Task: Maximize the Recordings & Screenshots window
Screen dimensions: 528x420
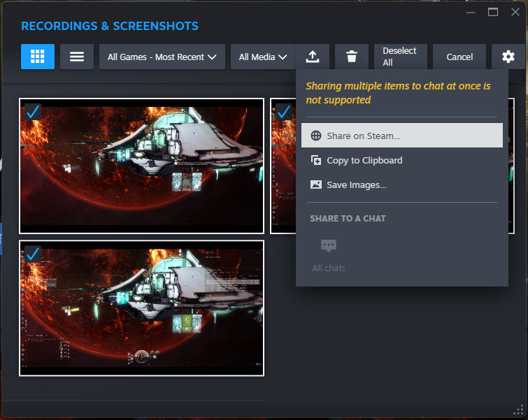Action: click(493, 13)
